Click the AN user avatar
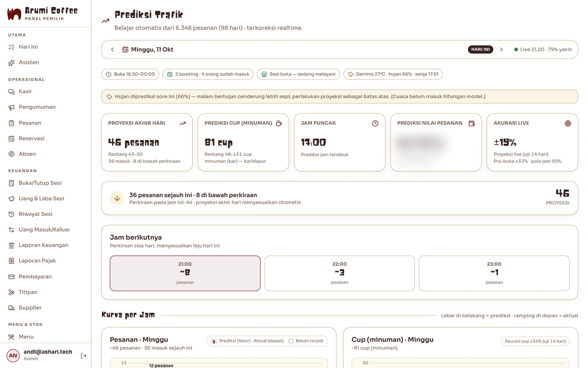The width and height of the screenshot is (588, 368). click(13, 356)
